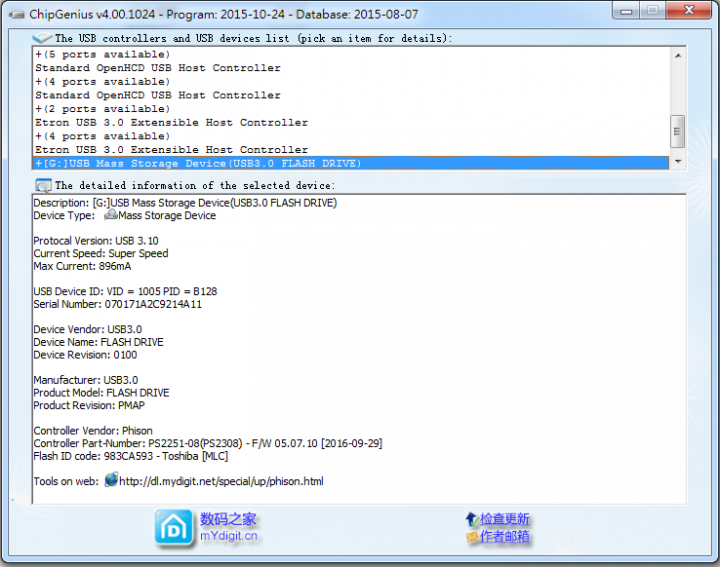Image resolution: width=720 pixels, height=567 pixels.
Task: Click the Device Name: FLASH DRIVE line
Action: 98,342
